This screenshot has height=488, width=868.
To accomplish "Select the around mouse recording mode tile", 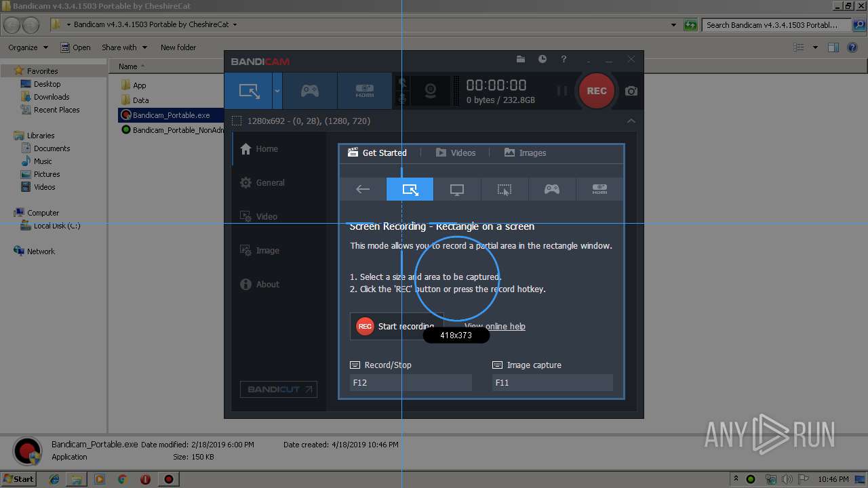I will point(505,190).
